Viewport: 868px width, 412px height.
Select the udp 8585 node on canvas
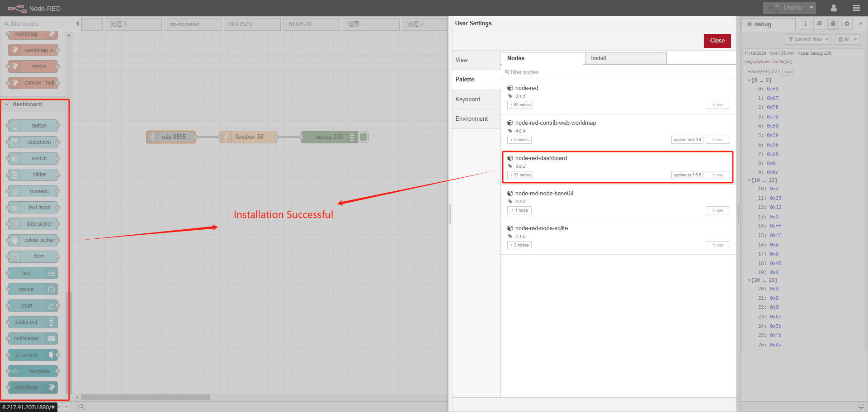(171, 137)
